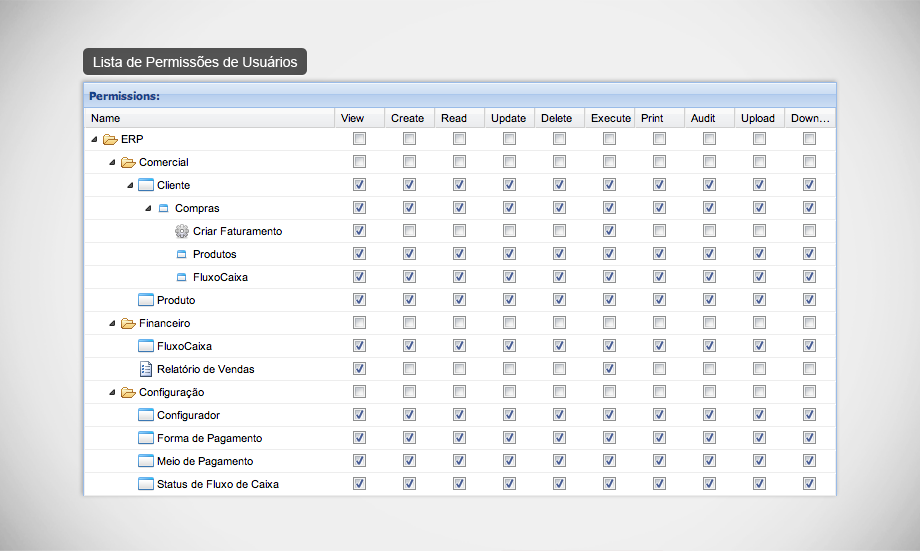
Task: Check Create permission for Criar Faturamento
Action: [x=409, y=231]
